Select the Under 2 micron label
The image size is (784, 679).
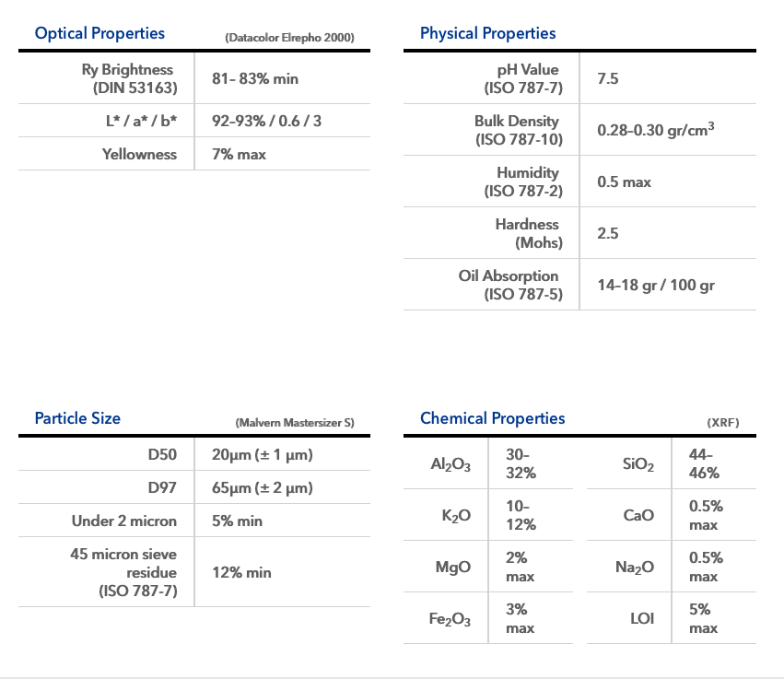(x=124, y=521)
